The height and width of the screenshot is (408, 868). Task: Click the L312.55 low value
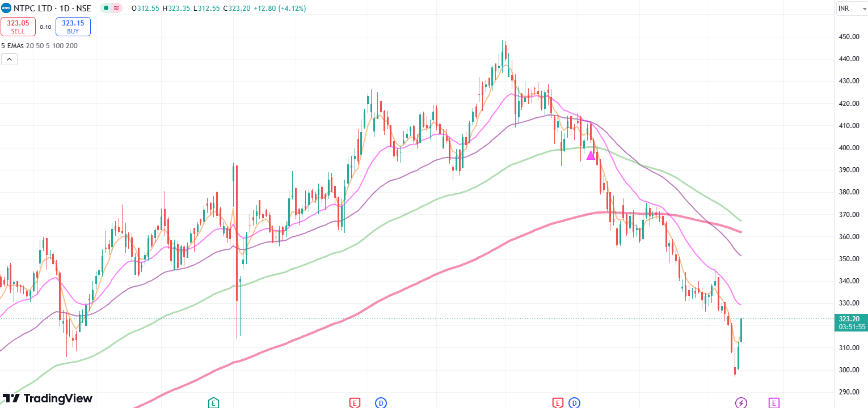[x=205, y=8]
